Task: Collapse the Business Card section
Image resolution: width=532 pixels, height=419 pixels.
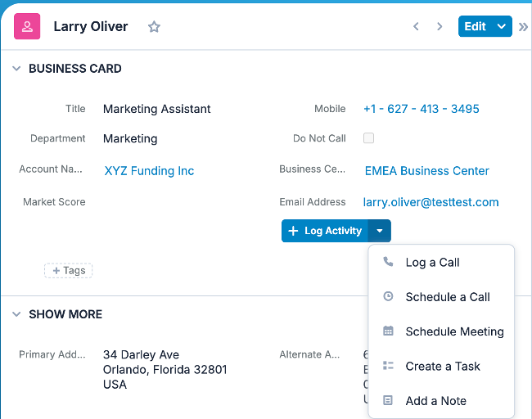Action: coord(16,69)
